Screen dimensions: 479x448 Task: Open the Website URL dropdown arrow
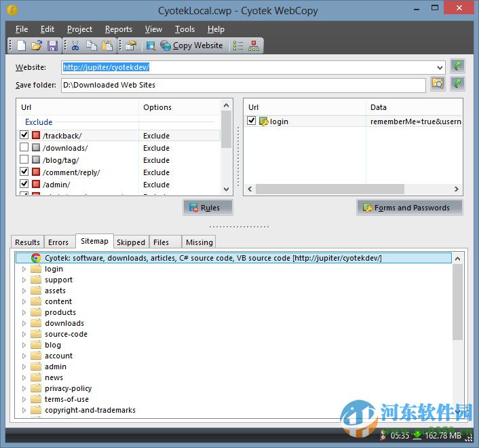tap(440, 67)
